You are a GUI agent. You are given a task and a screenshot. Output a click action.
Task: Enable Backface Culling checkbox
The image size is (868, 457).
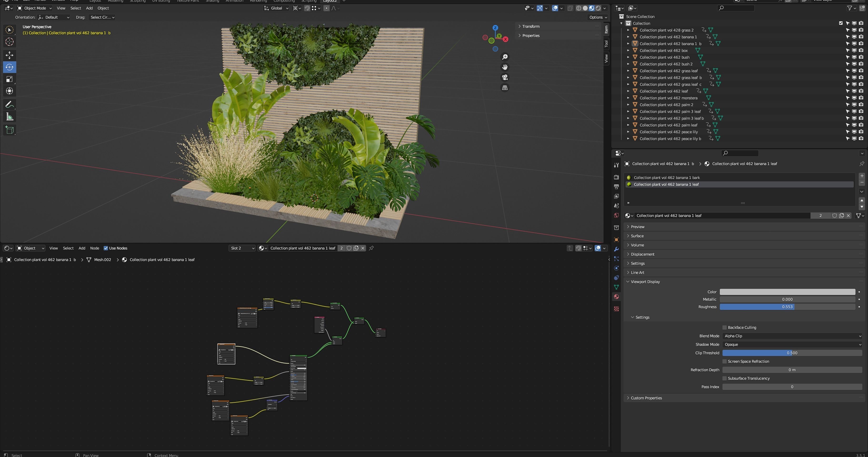tap(724, 327)
